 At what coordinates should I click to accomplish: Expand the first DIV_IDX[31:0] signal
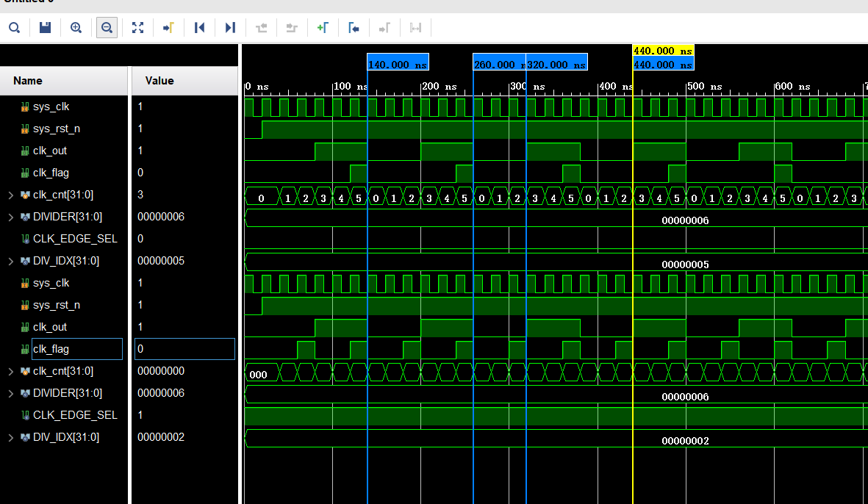pos(10,261)
